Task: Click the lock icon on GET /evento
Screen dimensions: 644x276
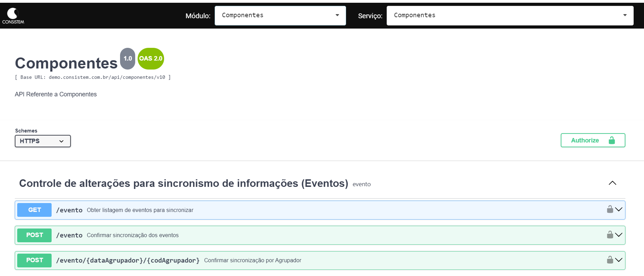Action: tap(610, 209)
